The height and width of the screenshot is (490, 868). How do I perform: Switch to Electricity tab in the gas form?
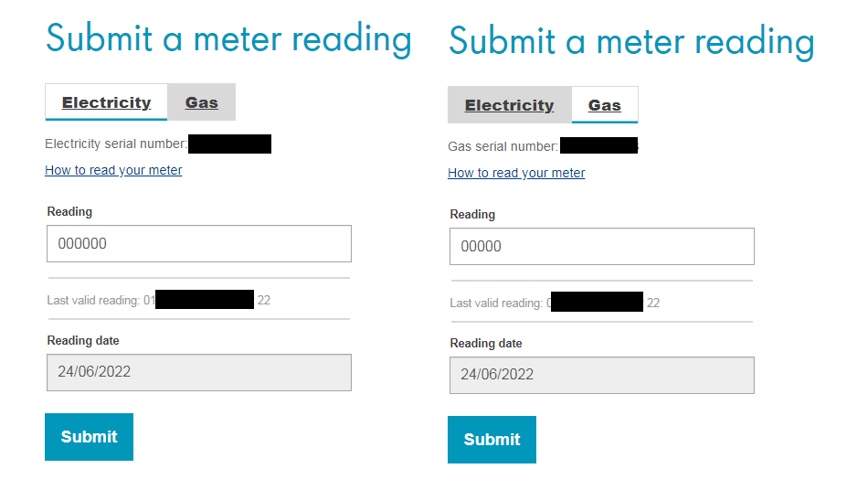pos(509,105)
